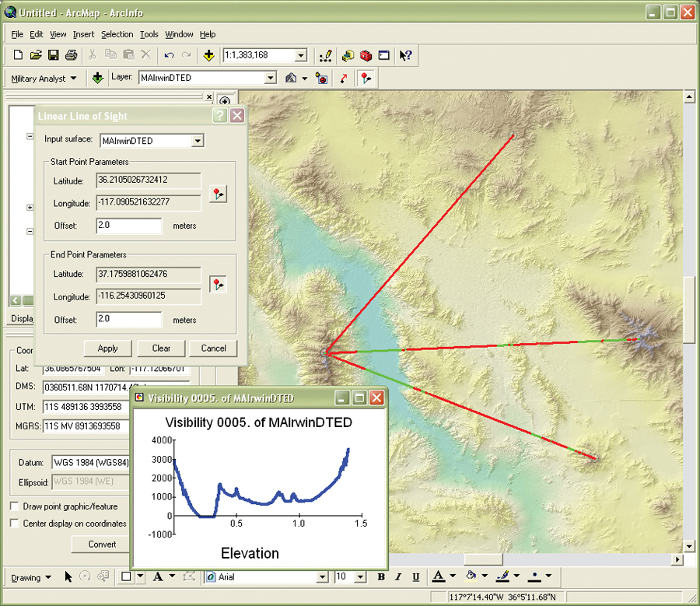Choose the font color A swatch
Image resolution: width=700 pixels, height=606 pixels.
(x=439, y=576)
